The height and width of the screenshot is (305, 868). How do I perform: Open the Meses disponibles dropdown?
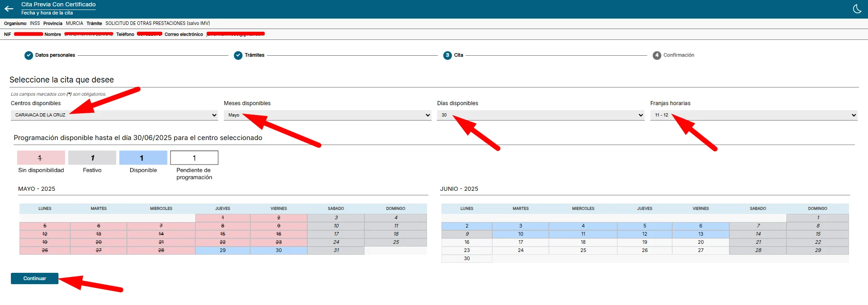[327, 115]
